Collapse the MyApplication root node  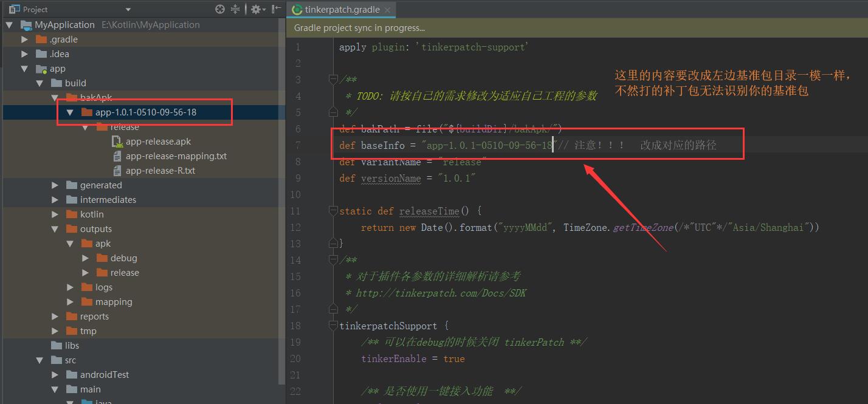[9, 25]
